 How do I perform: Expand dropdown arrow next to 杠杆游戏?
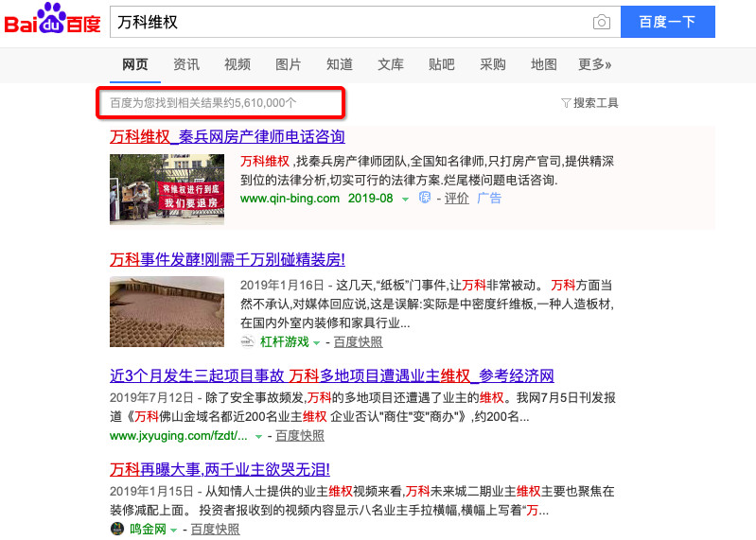click(x=316, y=343)
